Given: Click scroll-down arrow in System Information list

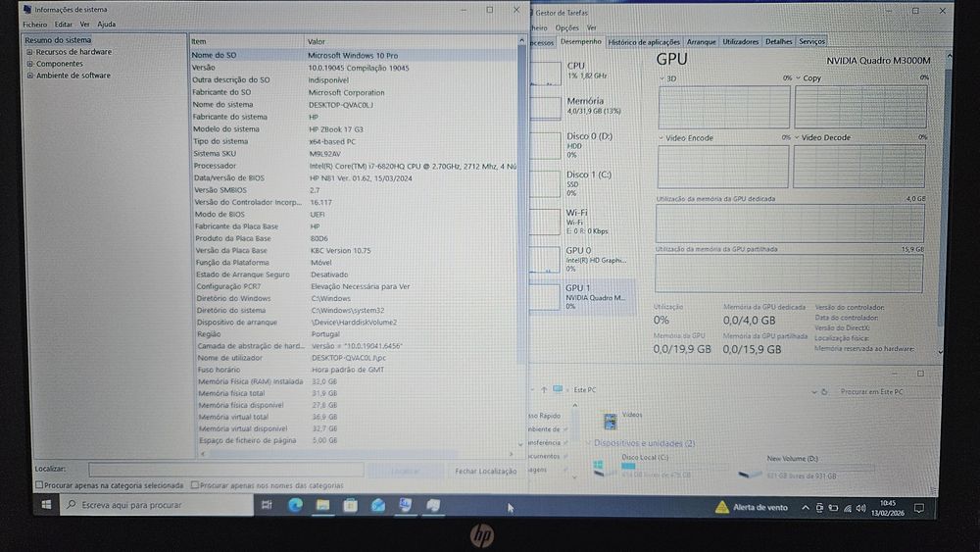Looking at the screenshot, I should tap(520, 444).
